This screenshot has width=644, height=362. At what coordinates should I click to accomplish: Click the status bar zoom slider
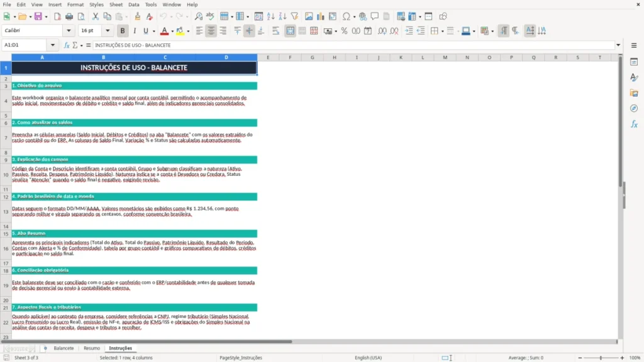coord(601,358)
